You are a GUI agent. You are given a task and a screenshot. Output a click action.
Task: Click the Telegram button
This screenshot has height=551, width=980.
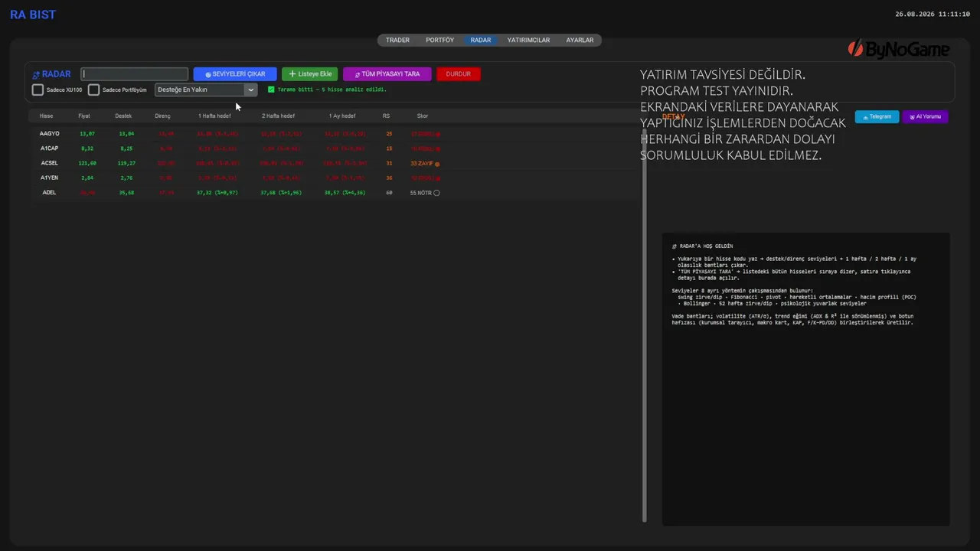tap(877, 117)
